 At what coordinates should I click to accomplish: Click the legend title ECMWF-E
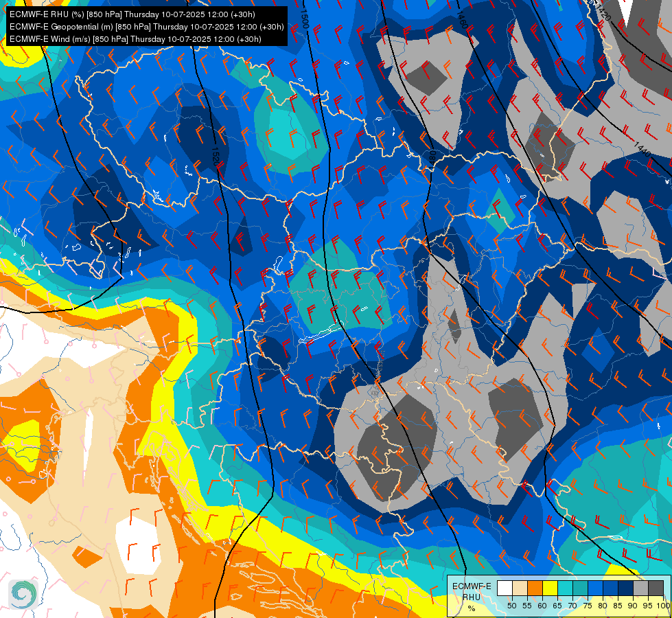point(472,586)
